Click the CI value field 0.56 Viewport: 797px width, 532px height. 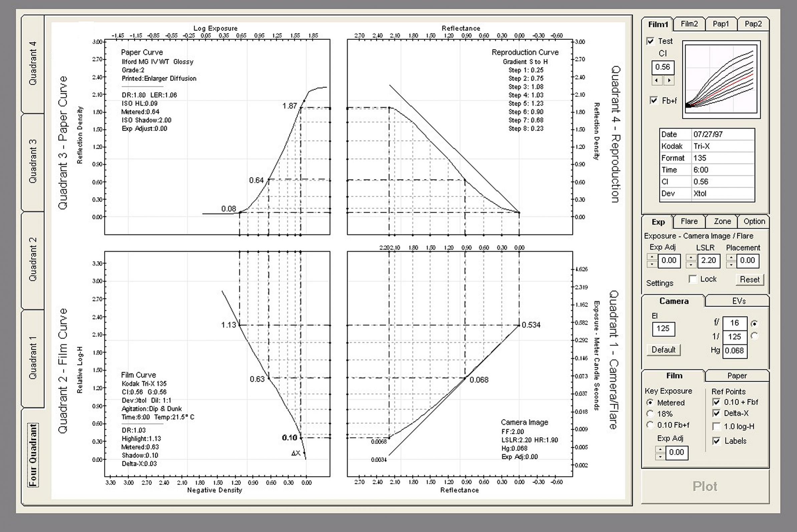pos(663,67)
